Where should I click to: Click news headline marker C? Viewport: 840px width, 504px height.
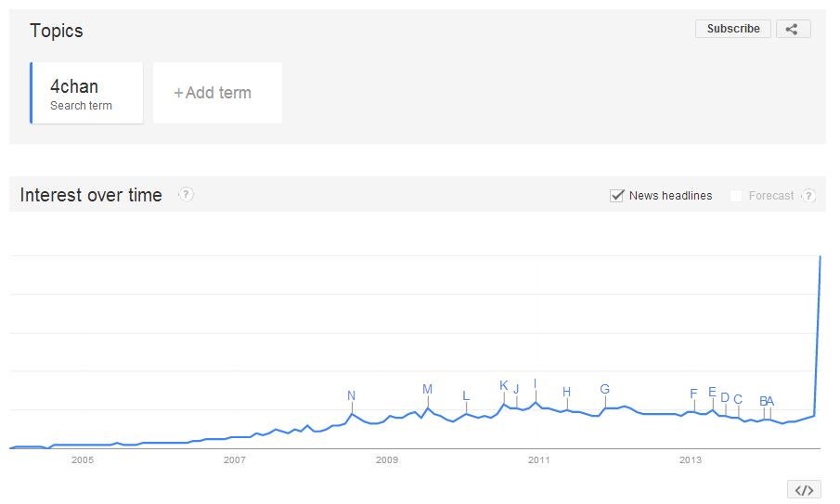click(x=738, y=399)
